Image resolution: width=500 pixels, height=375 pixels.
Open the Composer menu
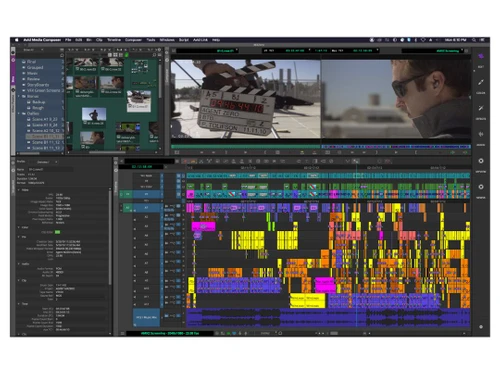click(133, 40)
